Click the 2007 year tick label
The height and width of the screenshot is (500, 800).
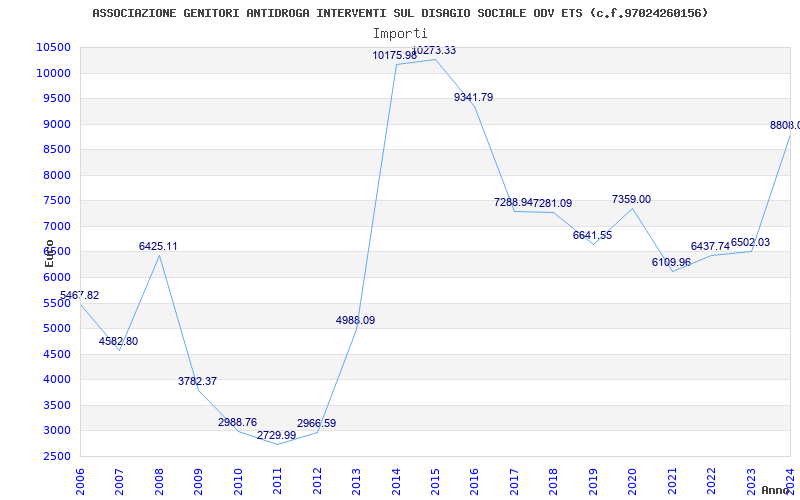click(x=119, y=482)
